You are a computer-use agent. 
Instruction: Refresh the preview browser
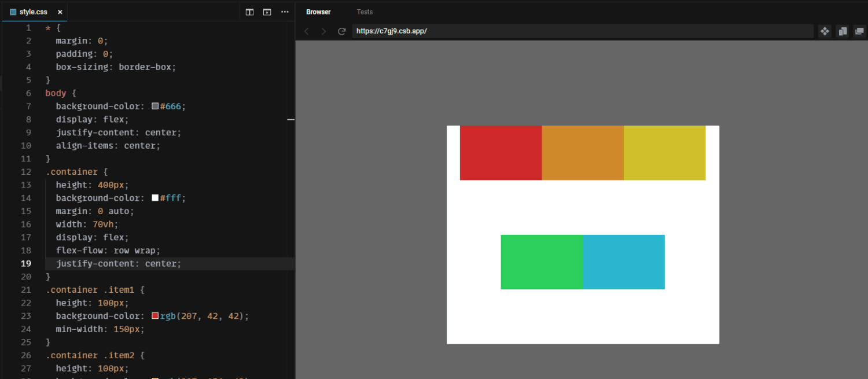click(341, 31)
